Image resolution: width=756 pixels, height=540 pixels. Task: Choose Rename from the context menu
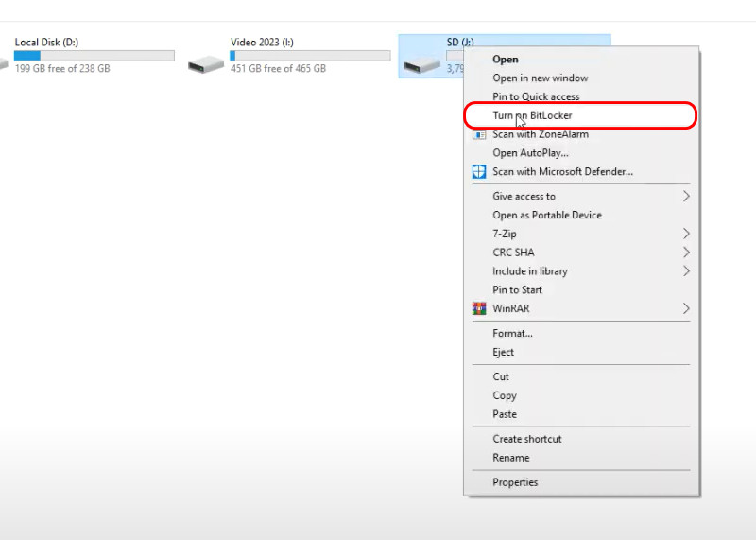581,458
